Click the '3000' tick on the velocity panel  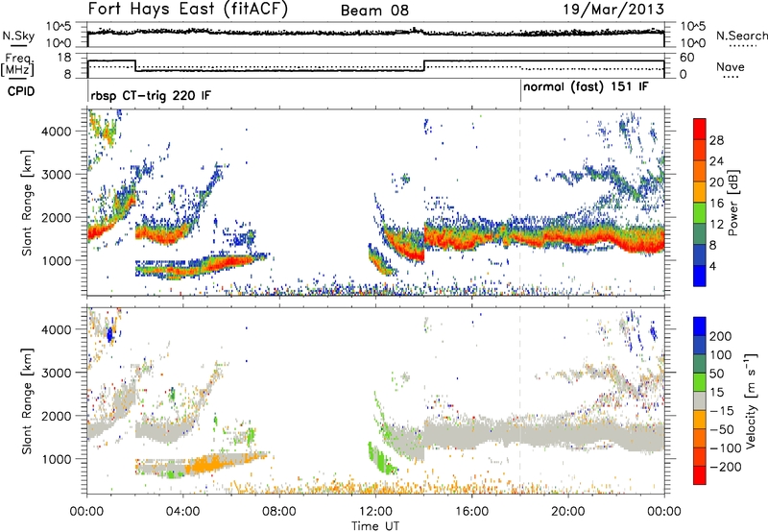[56, 373]
